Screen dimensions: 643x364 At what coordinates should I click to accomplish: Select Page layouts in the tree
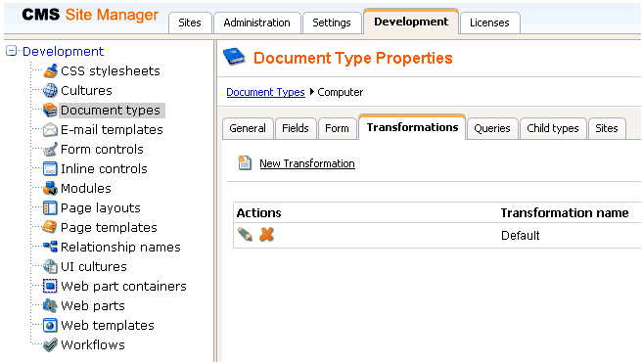101,207
